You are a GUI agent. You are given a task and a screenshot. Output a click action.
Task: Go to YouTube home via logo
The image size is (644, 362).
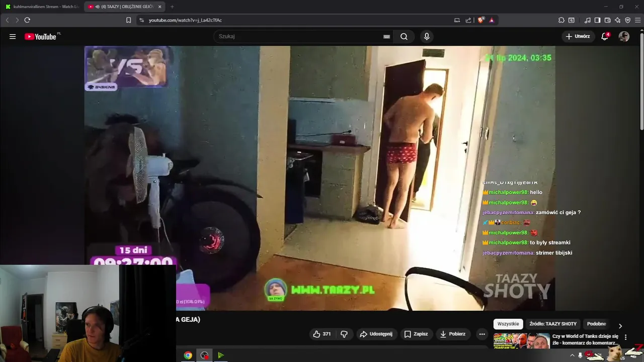(x=41, y=37)
